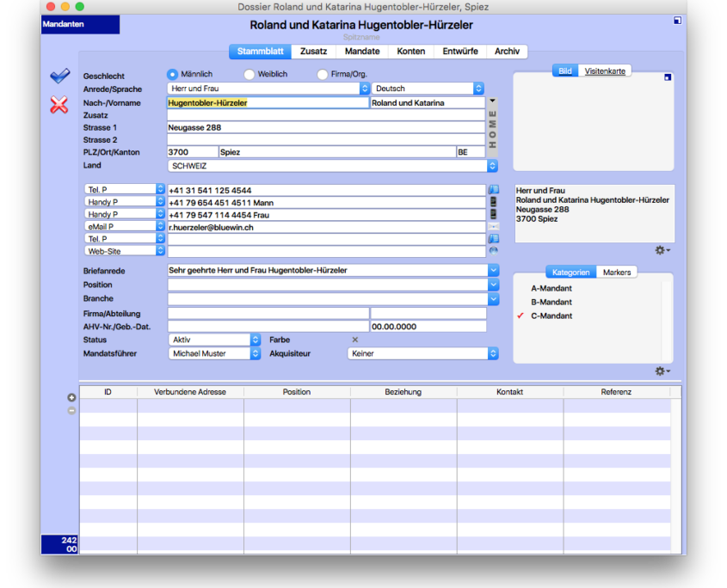Open the Archiv tab
The image size is (727, 588).
click(507, 52)
